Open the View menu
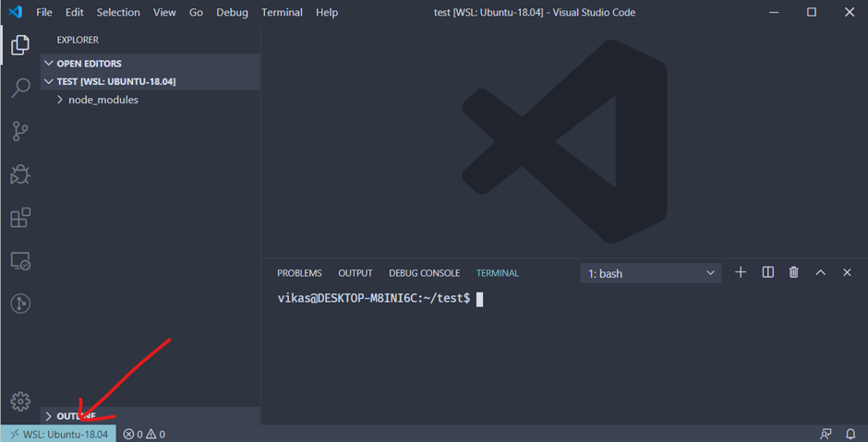868x442 pixels. 164,12
